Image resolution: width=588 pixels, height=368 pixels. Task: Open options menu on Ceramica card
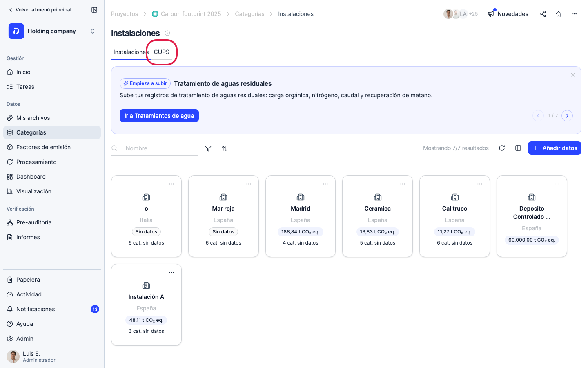click(403, 184)
